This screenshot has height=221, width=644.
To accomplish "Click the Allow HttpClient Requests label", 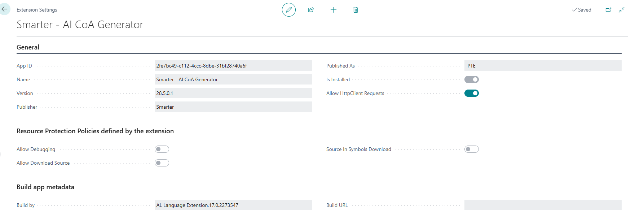I will click(355, 93).
